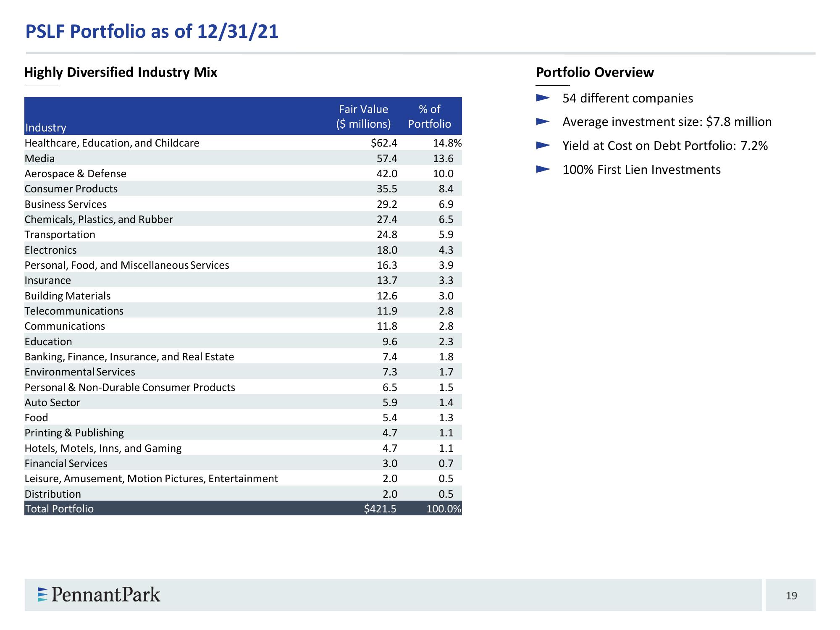Click the % of Portfolio column header

point(429,116)
